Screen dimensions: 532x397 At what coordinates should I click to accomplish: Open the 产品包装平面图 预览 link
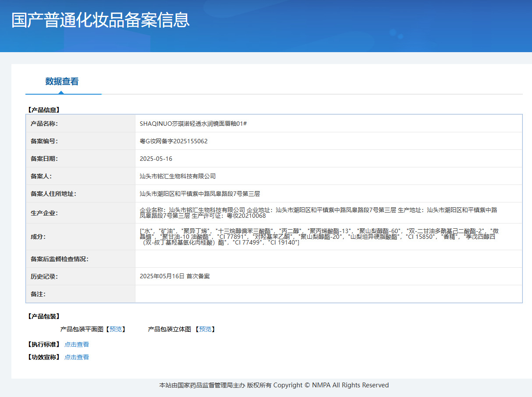116,329
